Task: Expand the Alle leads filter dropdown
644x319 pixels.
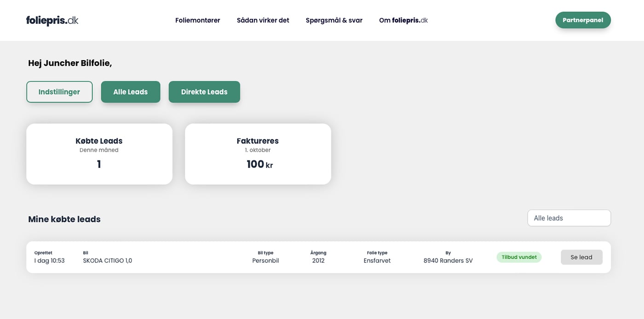Action: click(x=569, y=218)
